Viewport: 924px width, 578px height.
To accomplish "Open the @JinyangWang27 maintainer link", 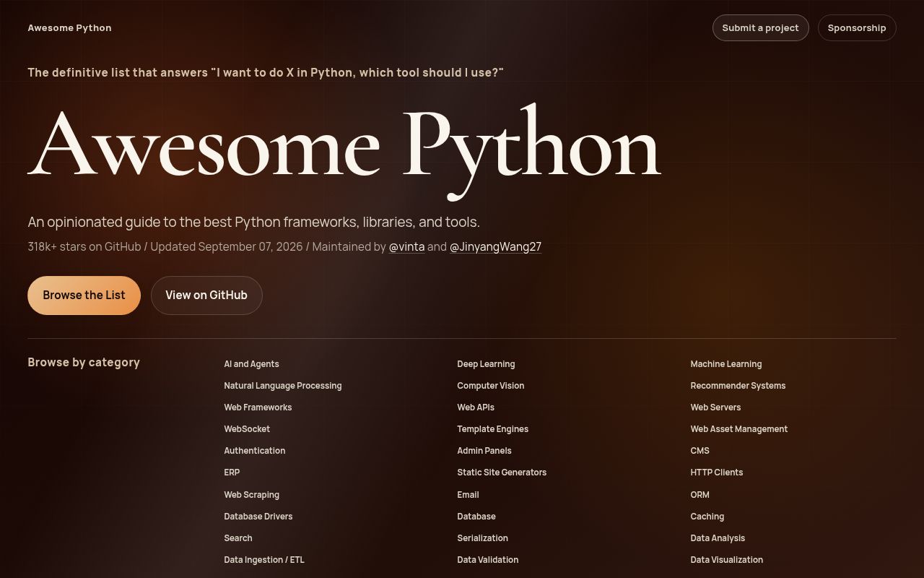I will coord(495,246).
